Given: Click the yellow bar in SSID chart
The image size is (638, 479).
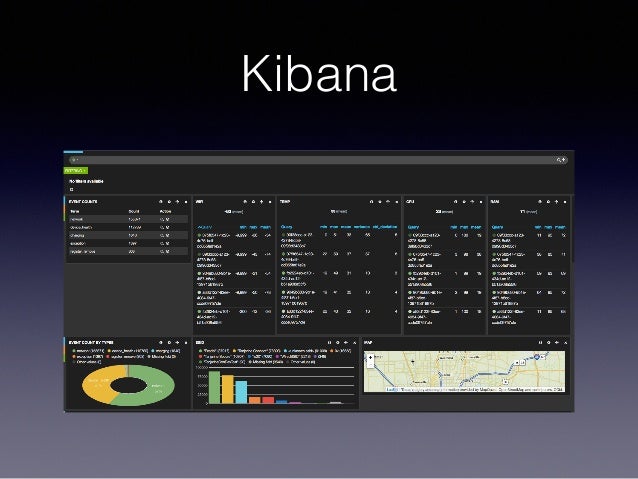Looking at the screenshot, I should point(227,389).
